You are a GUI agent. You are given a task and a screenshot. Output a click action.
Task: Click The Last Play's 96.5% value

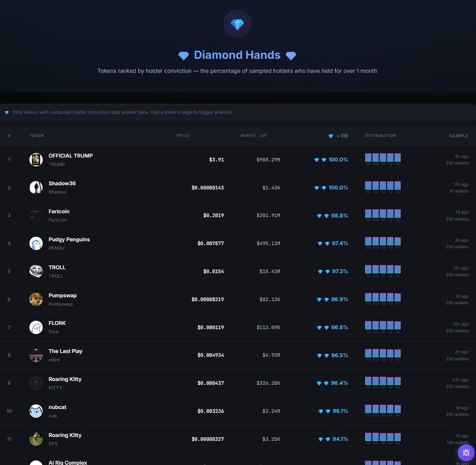coord(340,355)
